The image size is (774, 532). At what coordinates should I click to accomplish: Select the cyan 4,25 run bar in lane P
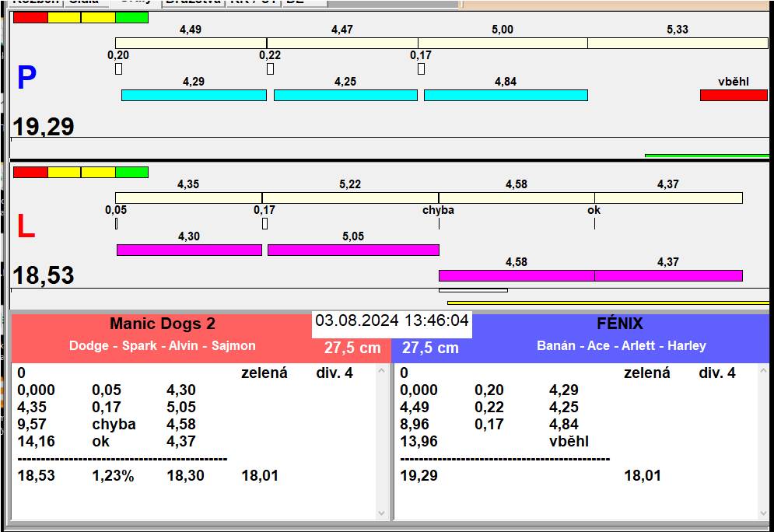tap(345, 95)
